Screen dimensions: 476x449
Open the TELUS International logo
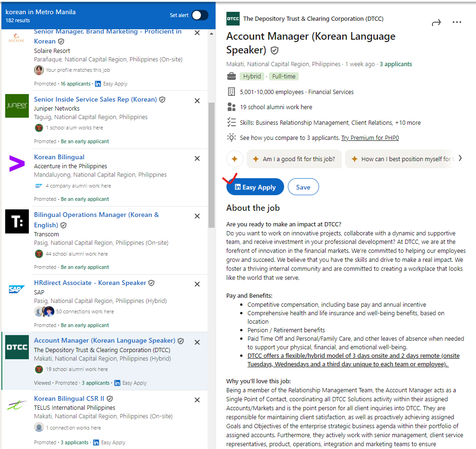[x=17, y=405]
